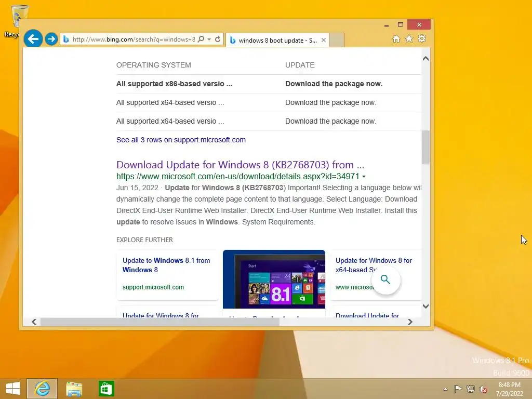Click the vertical scrollbar up arrow
The image size is (532, 399).
(425, 59)
